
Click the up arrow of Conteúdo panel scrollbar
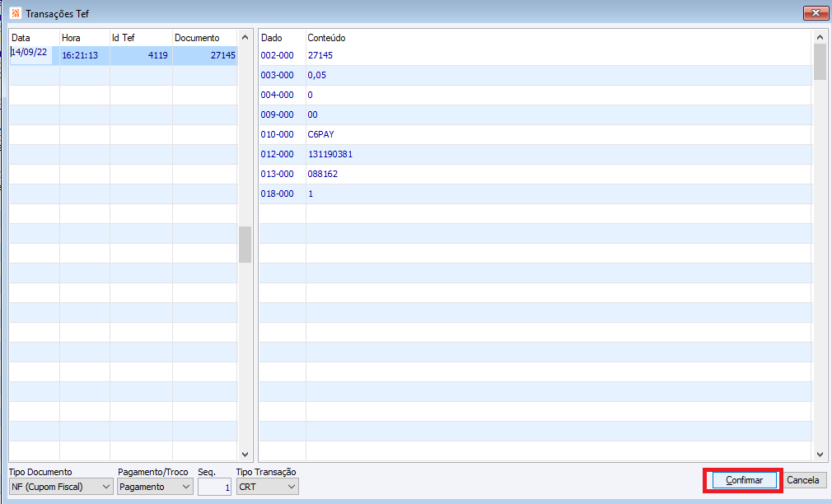(820, 37)
